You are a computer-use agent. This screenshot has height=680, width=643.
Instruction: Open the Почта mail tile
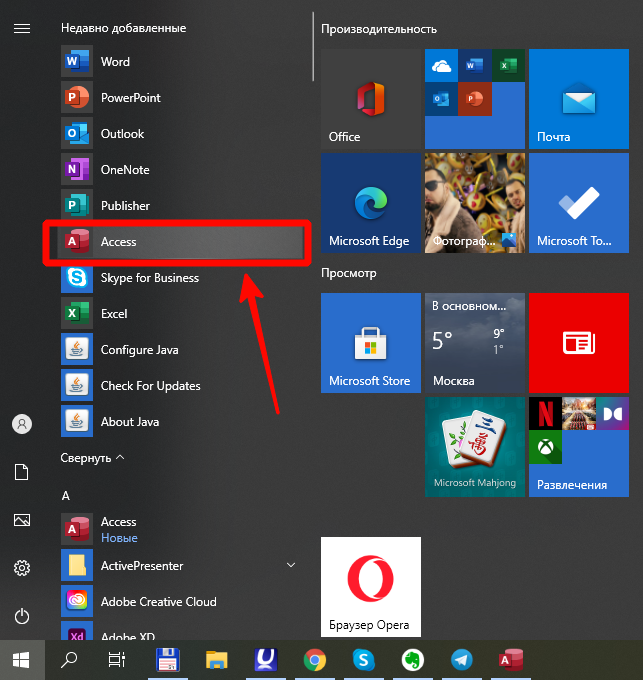(579, 99)
